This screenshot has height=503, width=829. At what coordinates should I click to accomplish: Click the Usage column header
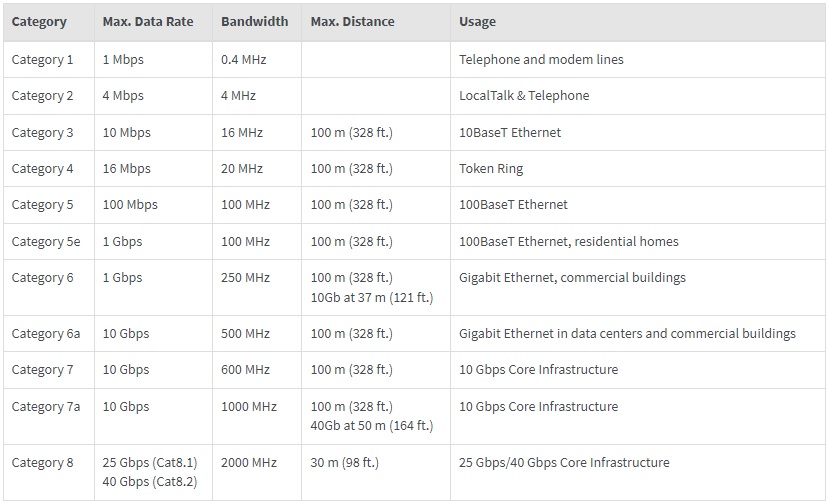pyautogui.click(x=477, y=22)
